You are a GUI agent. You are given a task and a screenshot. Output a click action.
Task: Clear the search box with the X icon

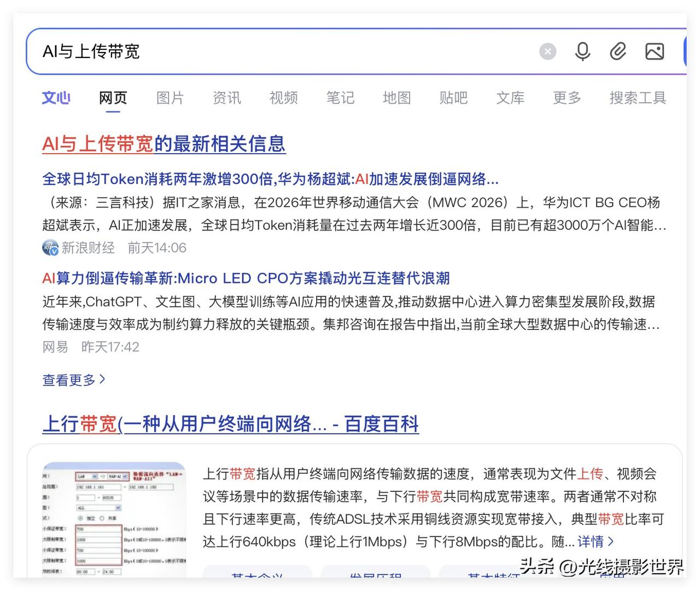547,51
